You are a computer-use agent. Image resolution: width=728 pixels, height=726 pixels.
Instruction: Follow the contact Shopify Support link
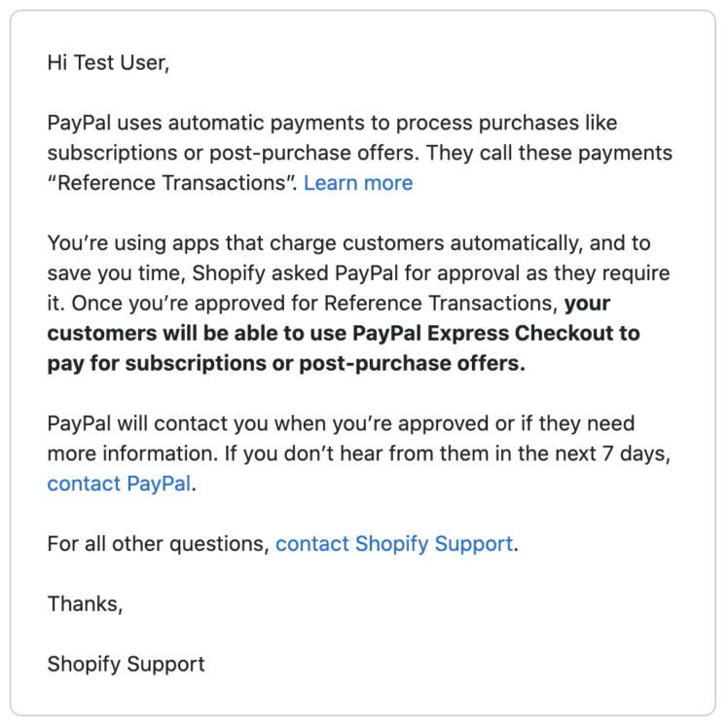click(x=394, y=544)
